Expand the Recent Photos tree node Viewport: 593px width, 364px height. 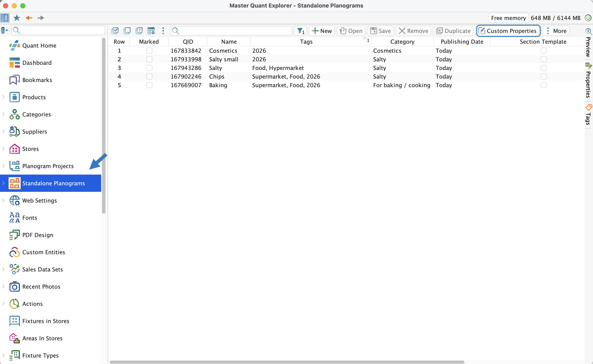point(3,286)
